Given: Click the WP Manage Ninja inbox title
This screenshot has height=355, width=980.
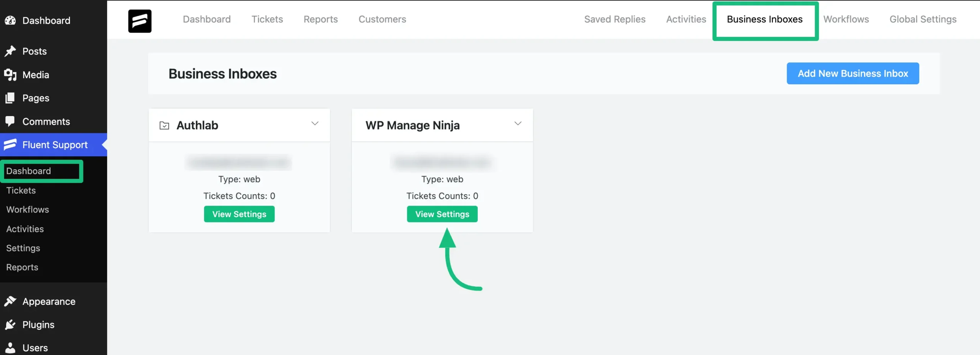Looking at the screenshot, I should [x=412, y=125].
